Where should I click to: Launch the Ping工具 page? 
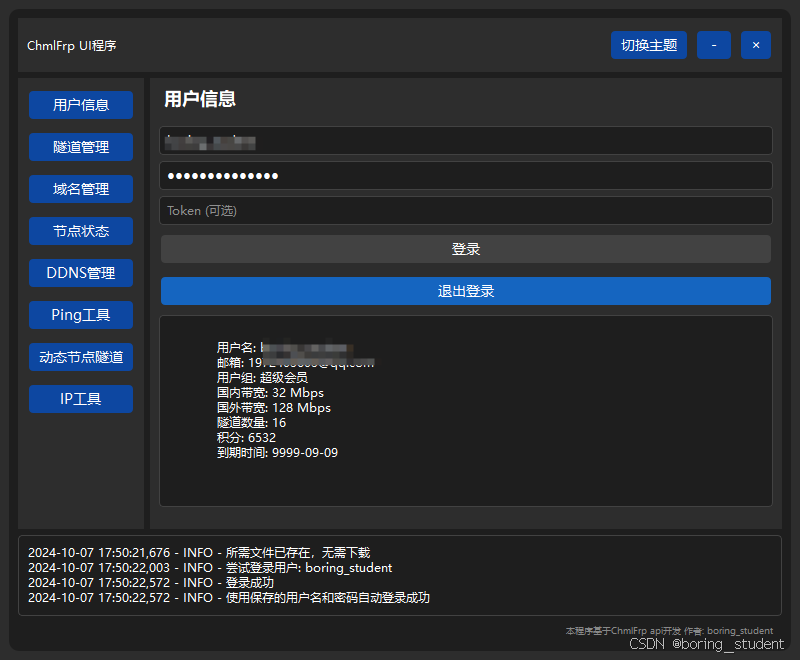(x=81, y=315)
